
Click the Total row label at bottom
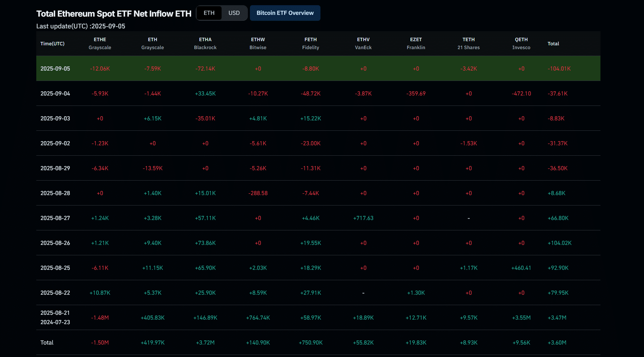tap(47, 342)
